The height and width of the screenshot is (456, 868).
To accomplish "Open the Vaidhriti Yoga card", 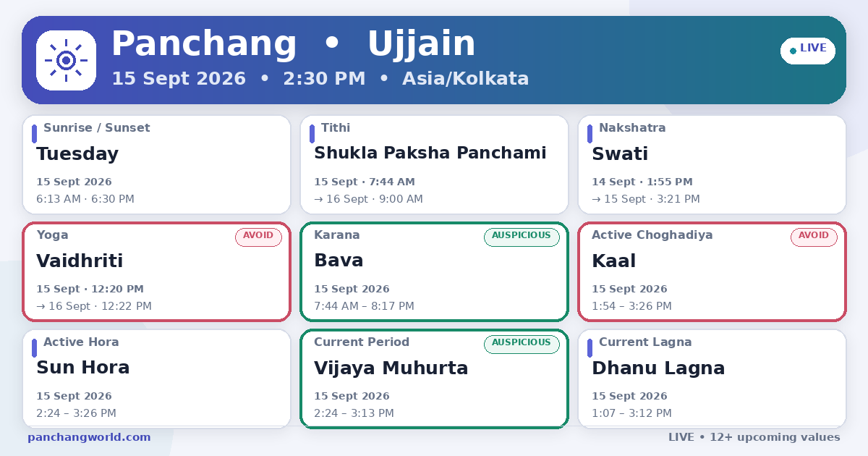I will [156, 271].
